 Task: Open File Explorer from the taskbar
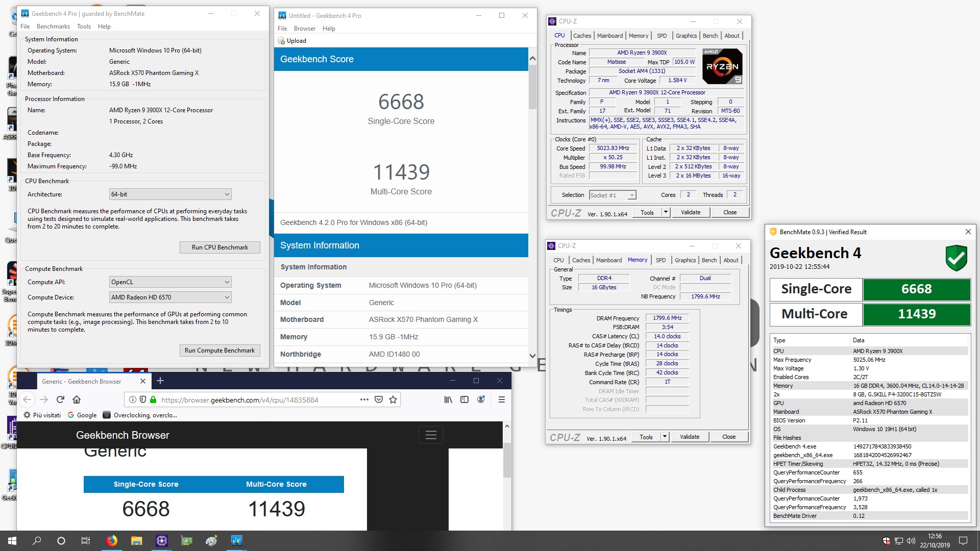click(136, 541)
